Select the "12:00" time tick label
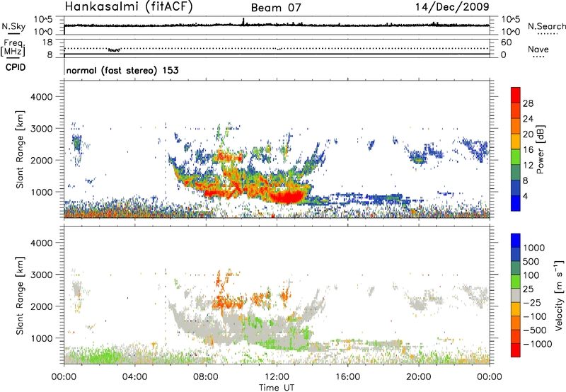566x392 pixels. [x=277, y=377]
